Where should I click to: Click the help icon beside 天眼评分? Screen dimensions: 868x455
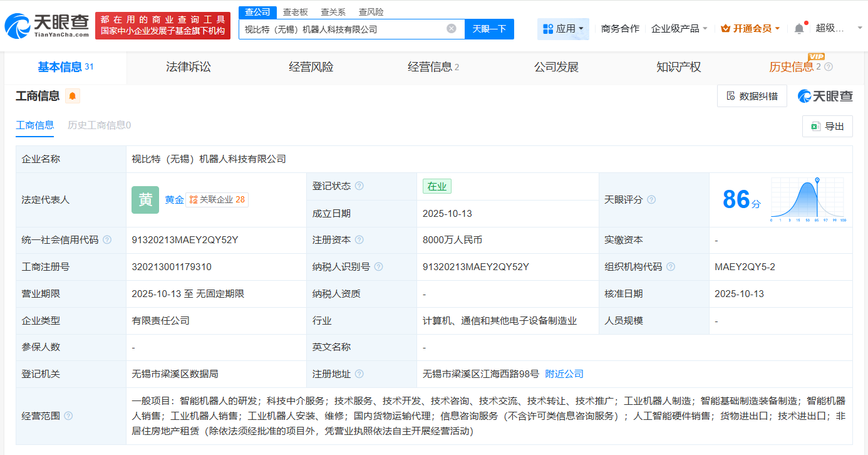(x=651, y=199)
